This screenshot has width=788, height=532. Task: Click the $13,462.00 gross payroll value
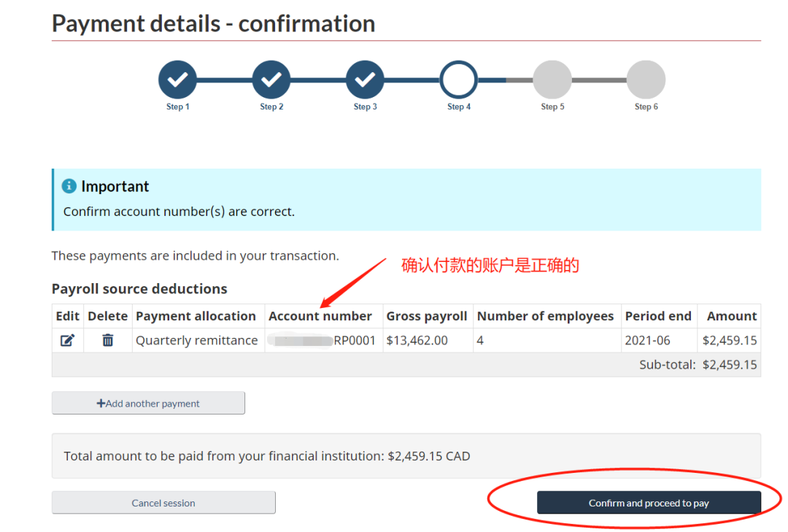click(x=417, y=340)
